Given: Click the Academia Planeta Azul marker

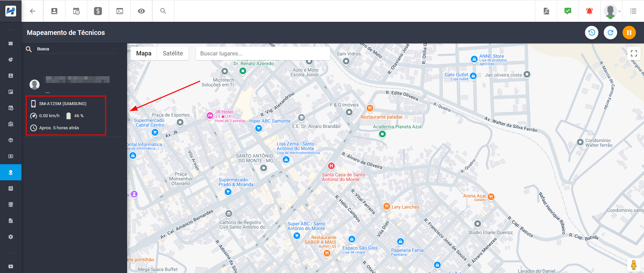Looking at the screenshot, I should pyautogui.click(x=382, y=134).
